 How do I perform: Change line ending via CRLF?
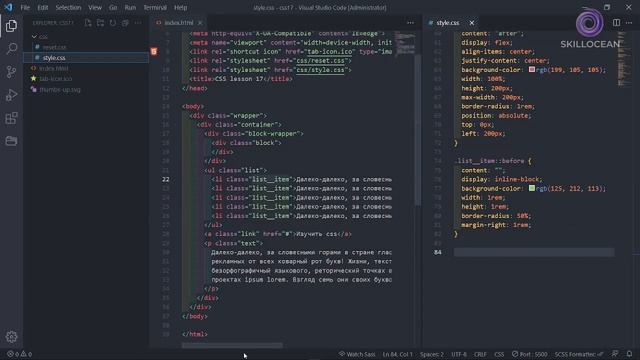pos(480,354)
